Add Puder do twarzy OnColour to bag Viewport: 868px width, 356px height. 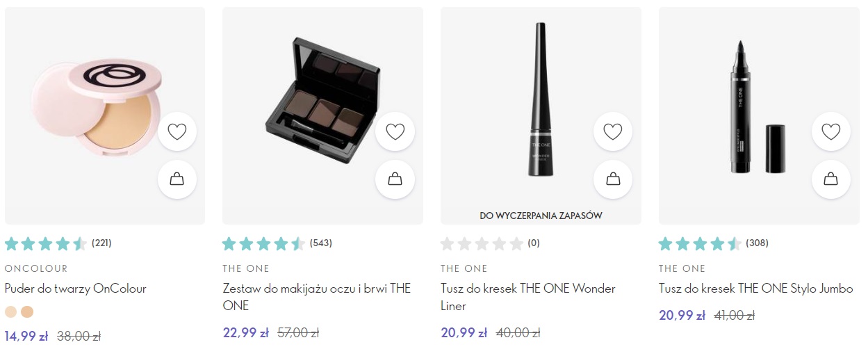tap(177, 179)
